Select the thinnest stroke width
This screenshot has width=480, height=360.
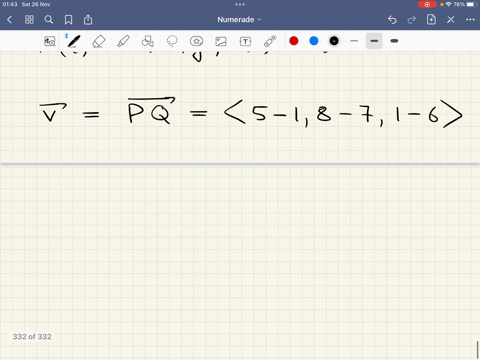click(x=354, y=41)
